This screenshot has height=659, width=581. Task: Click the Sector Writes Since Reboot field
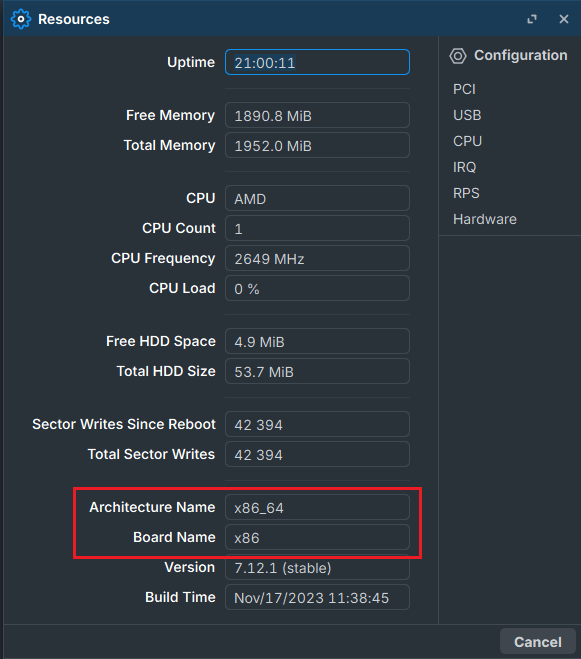317,424
